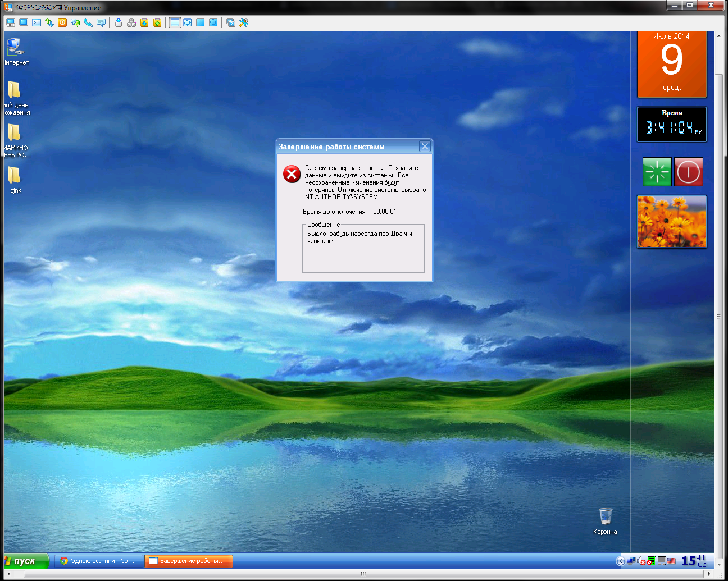Select the zjnk folder on desktop

[x=15, y=180]
